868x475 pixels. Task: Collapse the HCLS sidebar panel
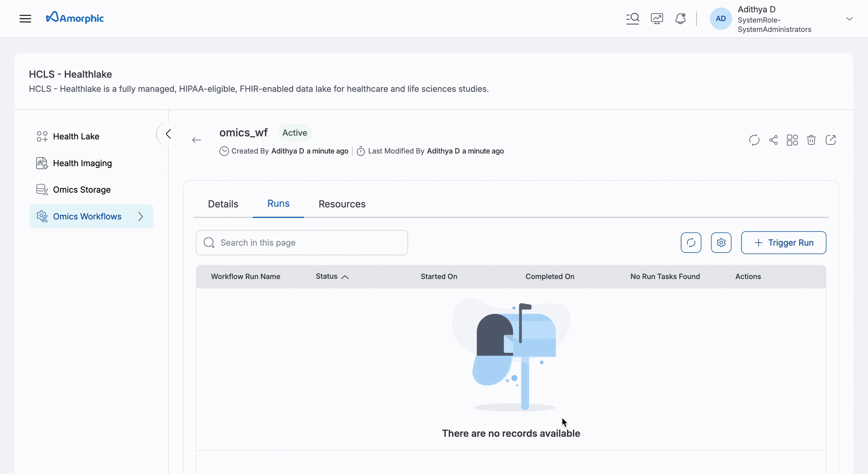(x=168, y=134)
